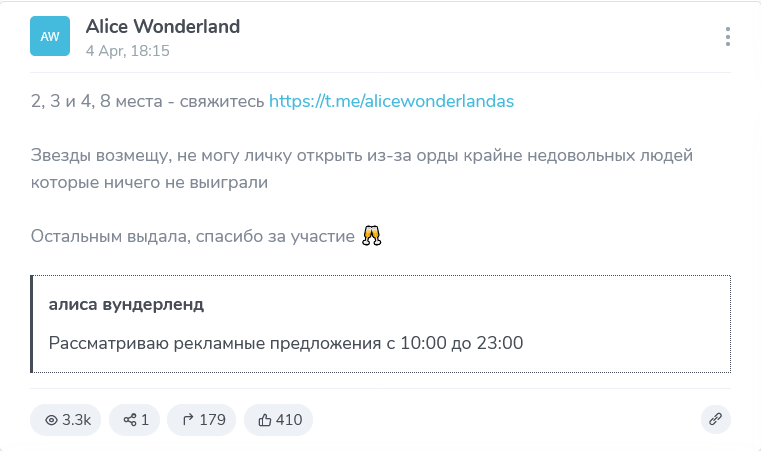Click the "Остальным выдала" thank-you line
Image resolution: width=761 pixels, height=451 pixels.
coord(192,237)
